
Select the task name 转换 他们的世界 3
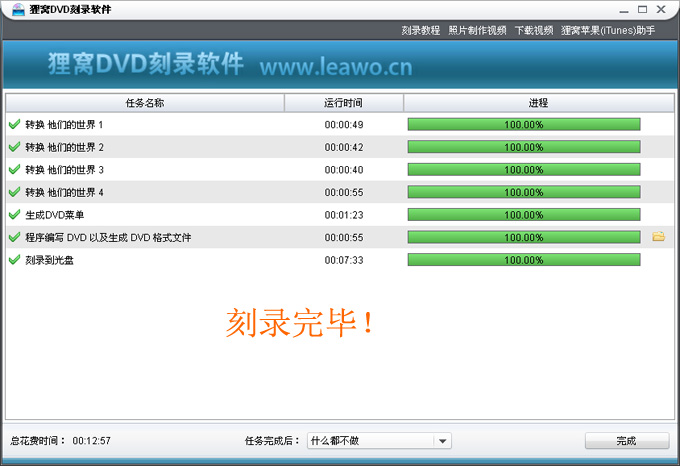click(x=64, y=170)
